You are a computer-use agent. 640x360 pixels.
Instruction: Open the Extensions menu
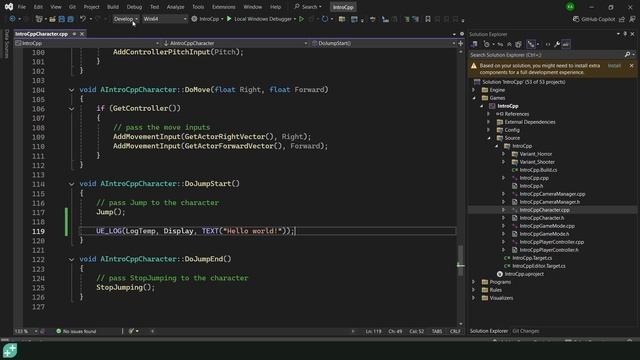pyautogui.click(x=223, y=7)
